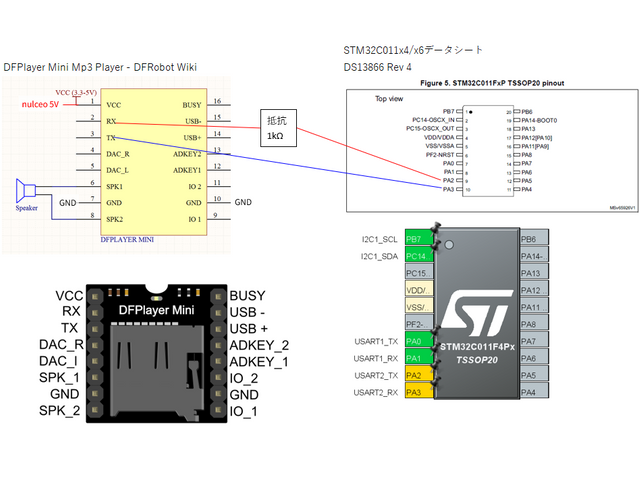This screenshot has height=480, width=640.
Task: Click the I2C1_SDA signal label
Action: pos(379,256)
